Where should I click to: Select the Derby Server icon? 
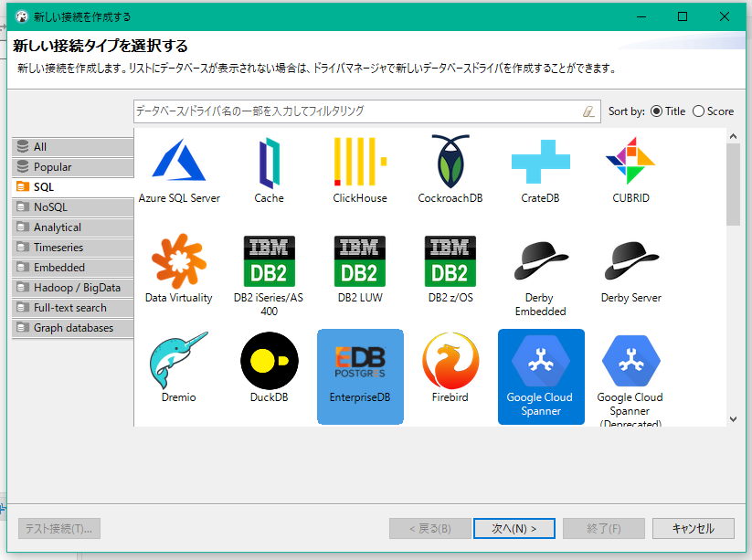click(x=631, y=260)
